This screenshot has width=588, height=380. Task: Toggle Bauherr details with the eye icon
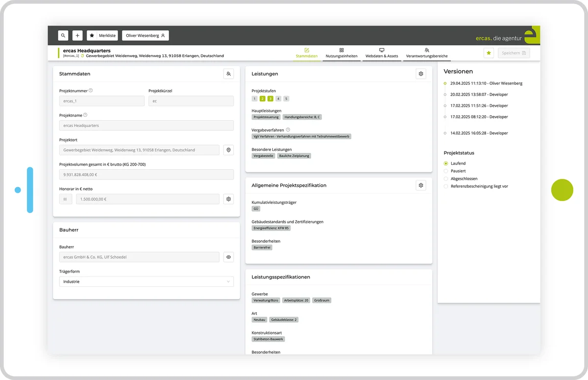(x=228, y=256)
